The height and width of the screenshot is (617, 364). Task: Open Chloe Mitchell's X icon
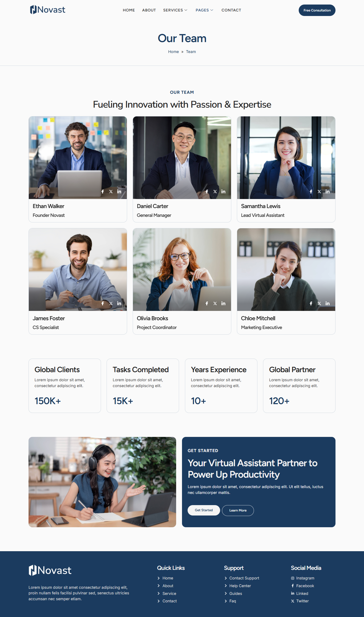(x=319, y=303)
